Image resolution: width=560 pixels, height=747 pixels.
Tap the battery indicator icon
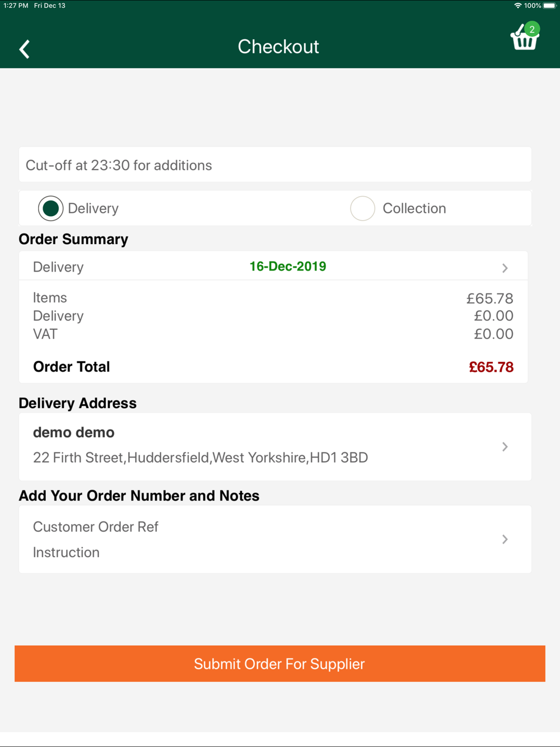549,6
